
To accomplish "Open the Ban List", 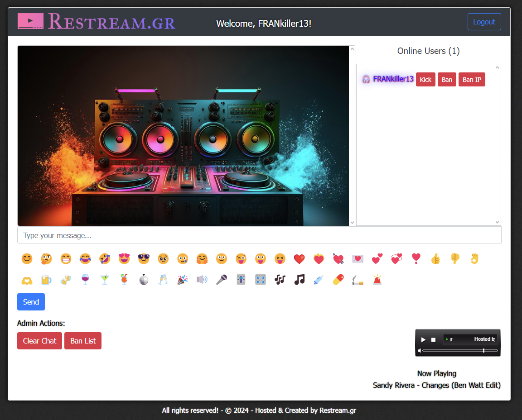I will [83, 341].
